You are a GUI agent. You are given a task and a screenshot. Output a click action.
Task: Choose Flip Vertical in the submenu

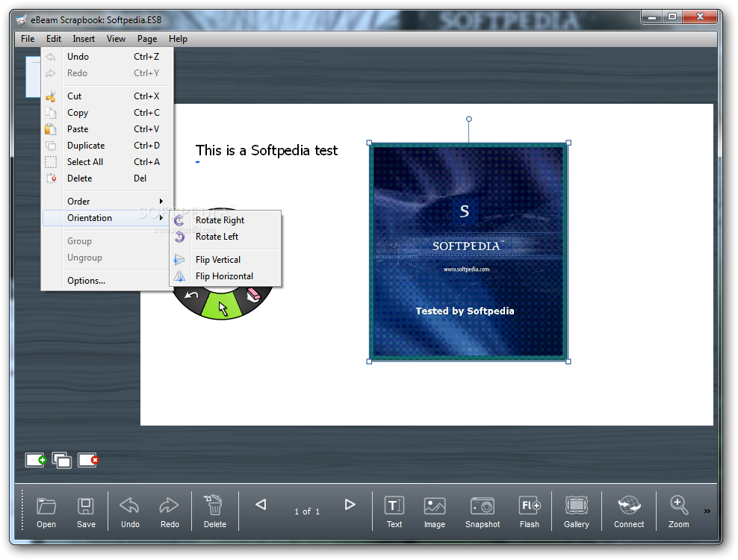[x=226, y=260]
